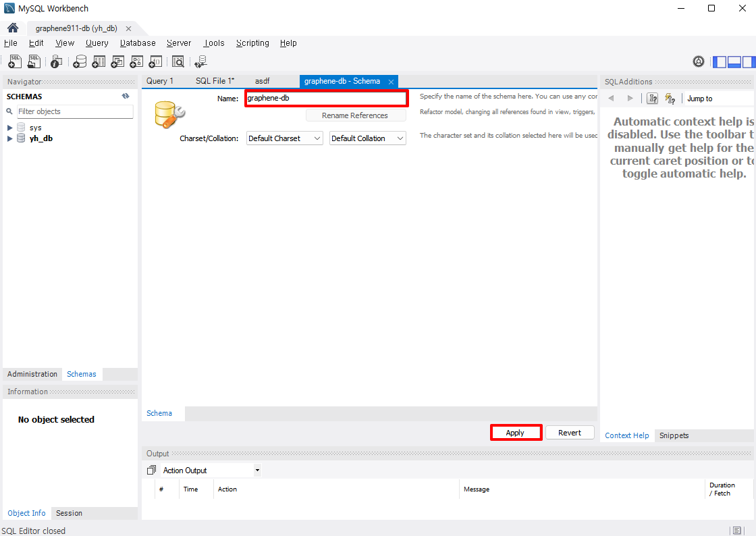
Task: Switch to the Object Info tab
Action: click(26, 513)
